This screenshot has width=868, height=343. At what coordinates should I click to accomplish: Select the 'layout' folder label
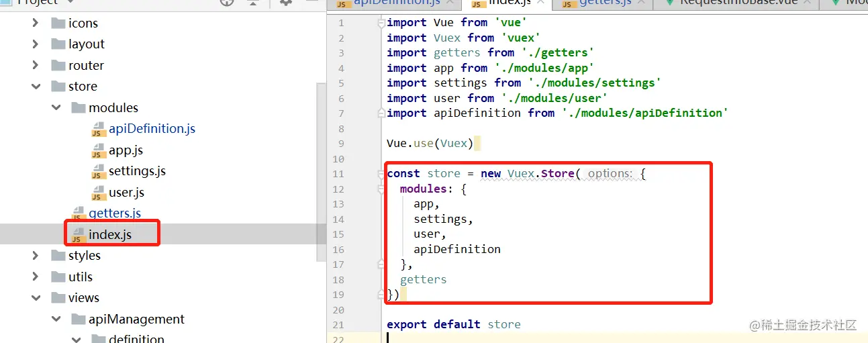[x=87, y=44]
